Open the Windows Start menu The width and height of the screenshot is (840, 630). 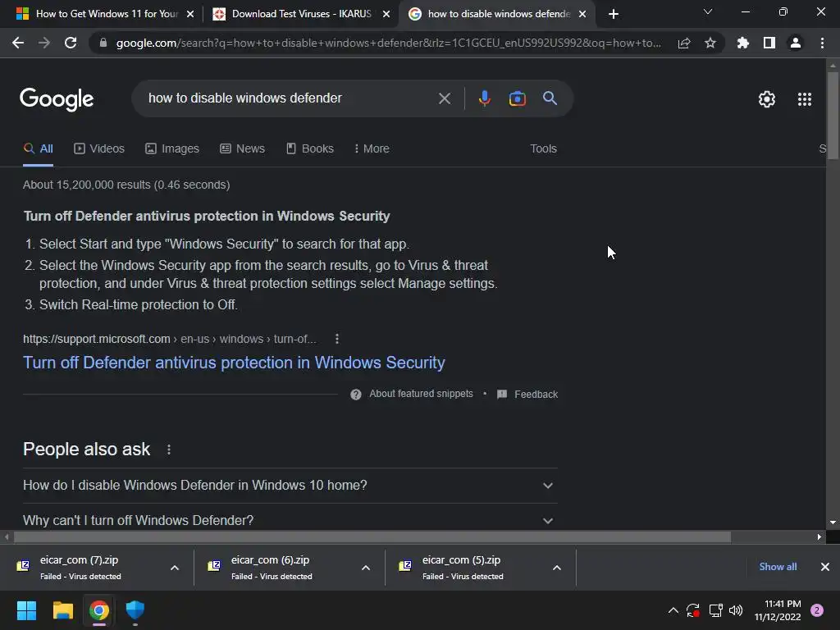[x=26, y=610]
